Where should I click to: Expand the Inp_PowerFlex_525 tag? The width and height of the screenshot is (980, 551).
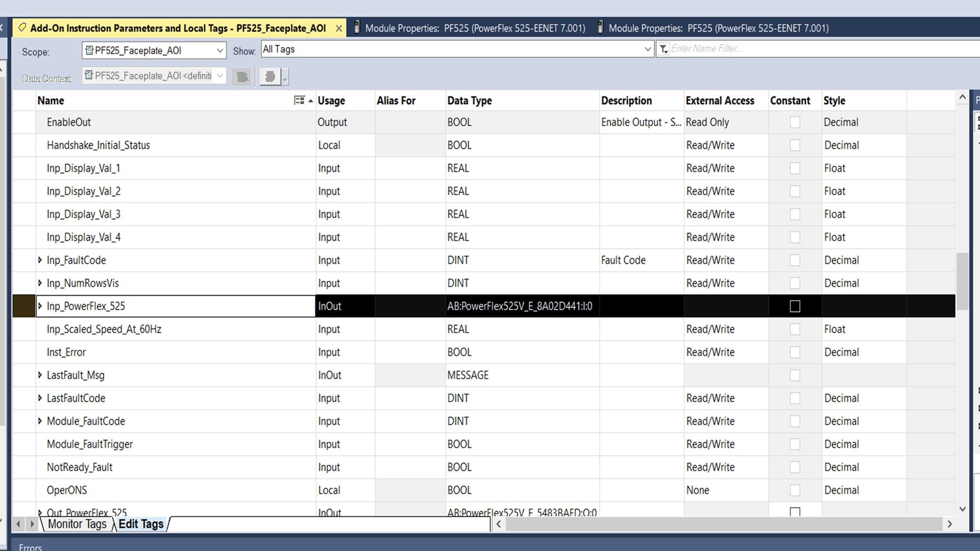pyautogui.click(x=40, y=306)
